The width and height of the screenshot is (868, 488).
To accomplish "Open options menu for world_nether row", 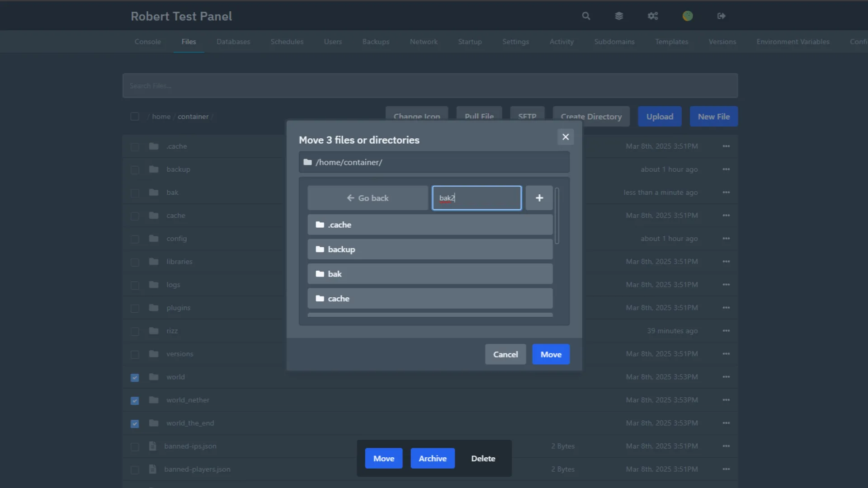I will tap(726, 400).
